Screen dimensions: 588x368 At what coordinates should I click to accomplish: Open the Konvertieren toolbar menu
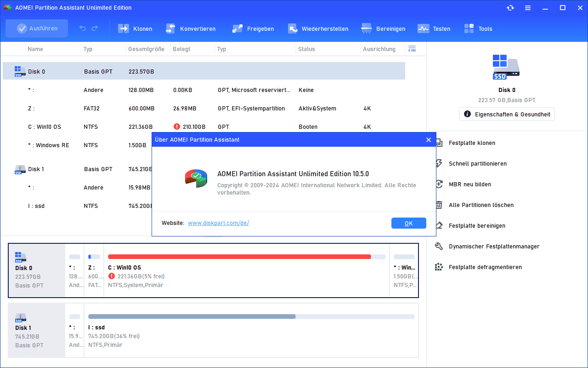pyautogui.click(x=190, y=29)
